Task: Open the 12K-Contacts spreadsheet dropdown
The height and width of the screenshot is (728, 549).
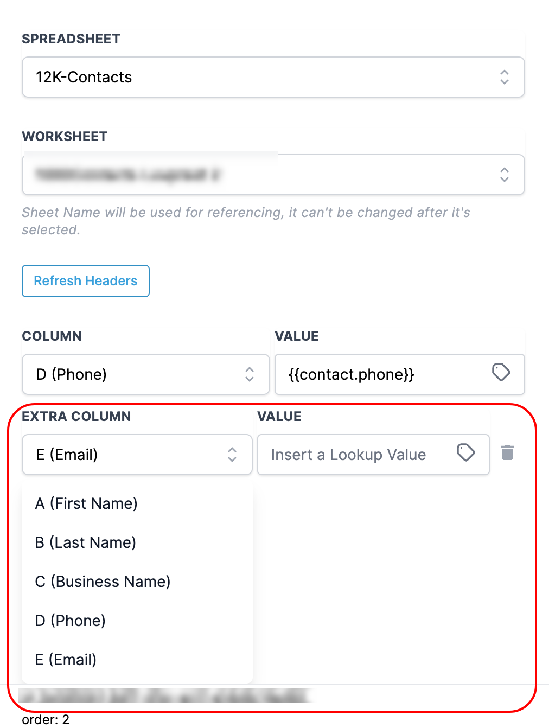Action: 273,77
